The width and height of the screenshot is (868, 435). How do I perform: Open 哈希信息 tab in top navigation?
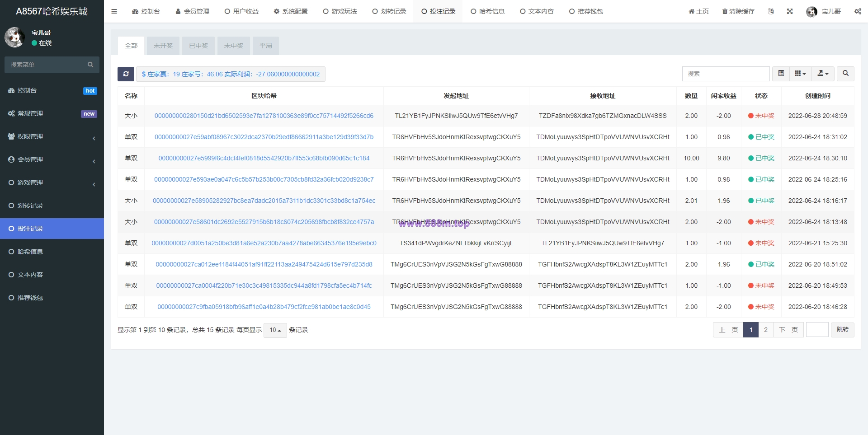click(x=488, y=11)
